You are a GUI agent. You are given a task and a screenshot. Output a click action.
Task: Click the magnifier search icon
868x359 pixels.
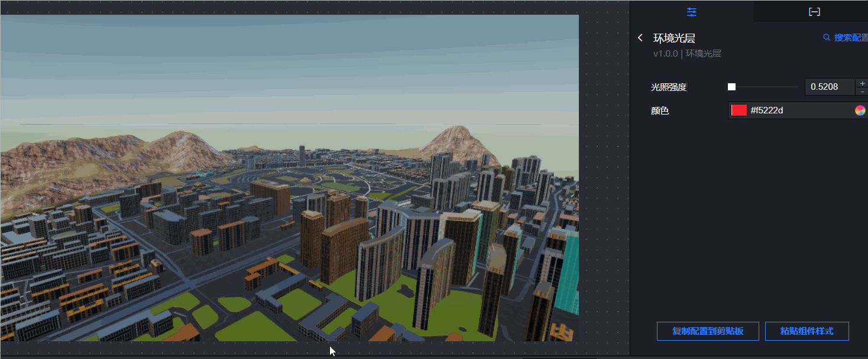click(827, 37)
